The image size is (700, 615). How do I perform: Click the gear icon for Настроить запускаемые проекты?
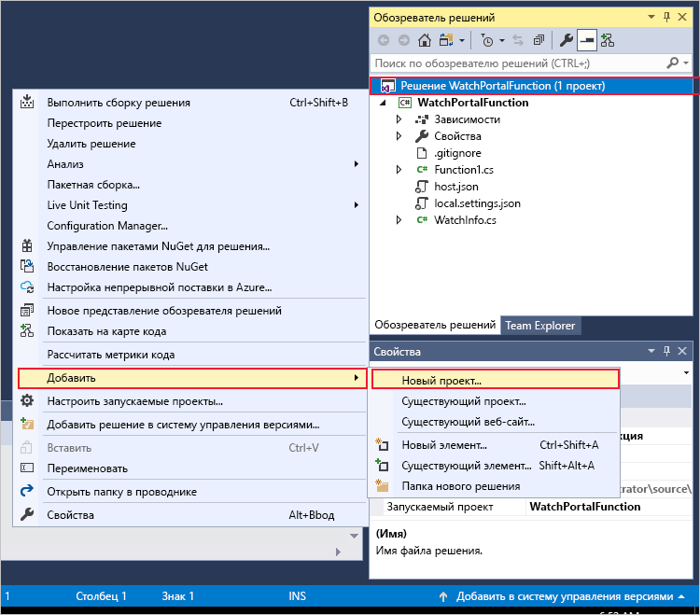[27, 400]
